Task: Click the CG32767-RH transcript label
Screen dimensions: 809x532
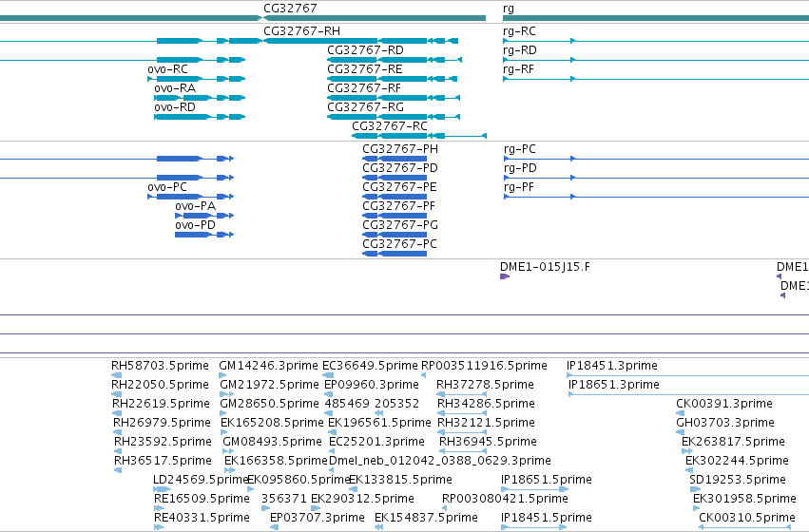Action: (x=301, y=31)
